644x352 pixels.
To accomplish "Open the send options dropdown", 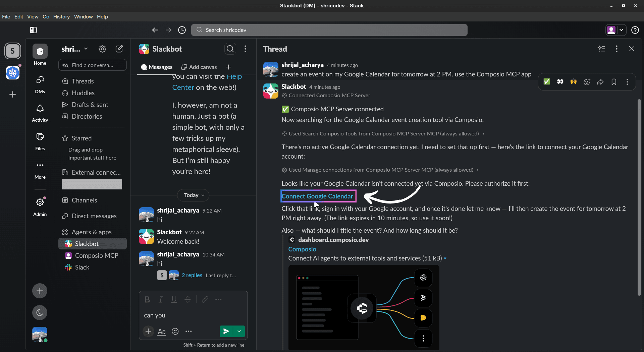I will tap(239, 332).
